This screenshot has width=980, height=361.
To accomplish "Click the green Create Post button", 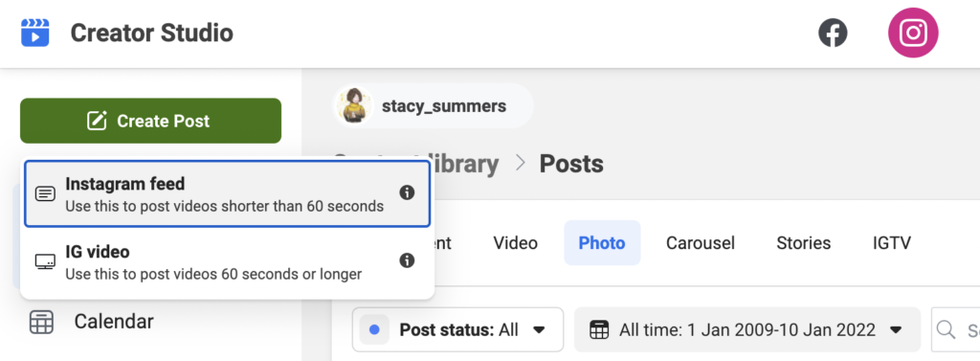I will pyautogui.click(x=150, y=121).
